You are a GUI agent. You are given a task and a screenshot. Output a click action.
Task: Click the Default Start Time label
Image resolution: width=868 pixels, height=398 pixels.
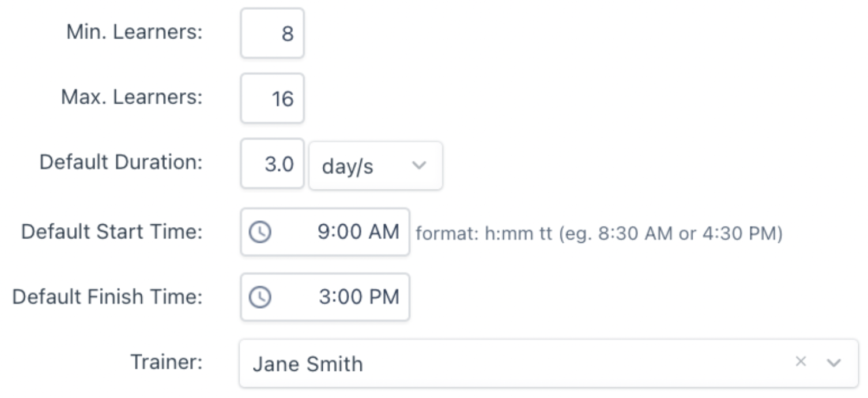tap(112, 232)
